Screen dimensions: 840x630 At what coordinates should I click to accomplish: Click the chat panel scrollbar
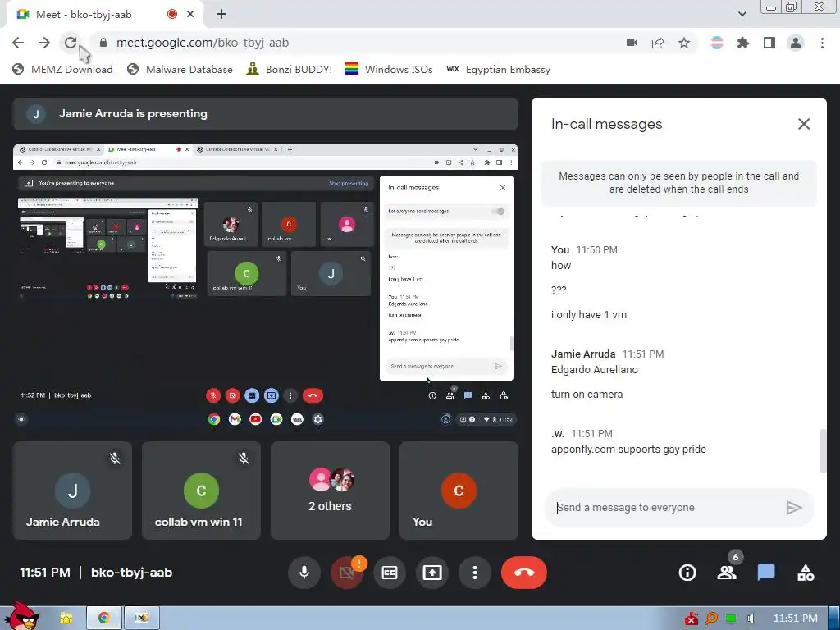click(824, 451)
